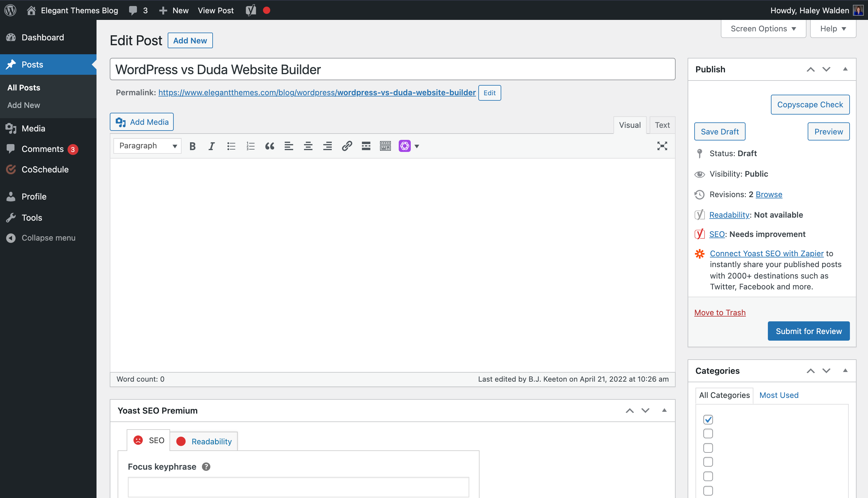Viewport: 868px width, 498px height.
Task: Switch to Yoast Readability tab
Action: point(204,441)
